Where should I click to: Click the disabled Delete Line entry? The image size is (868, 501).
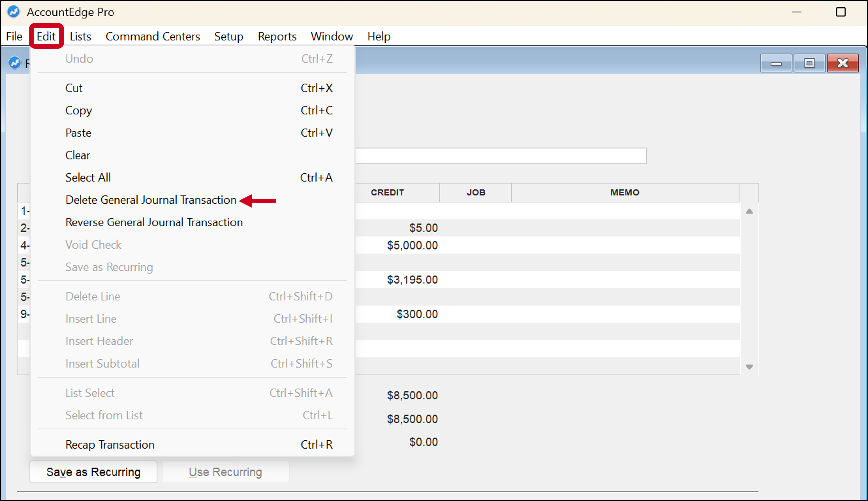(x=192, y=296)
